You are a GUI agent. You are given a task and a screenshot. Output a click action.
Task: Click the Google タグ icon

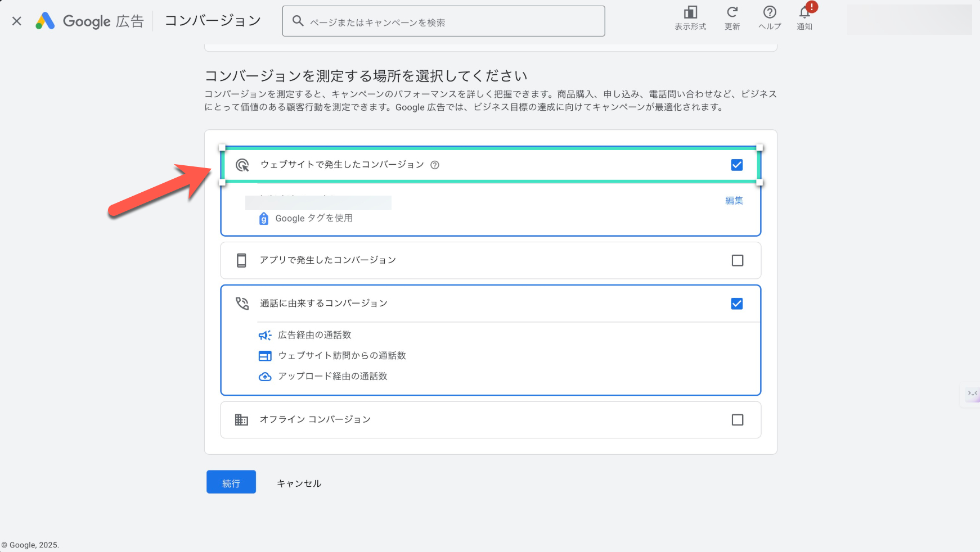coord(263,219)
